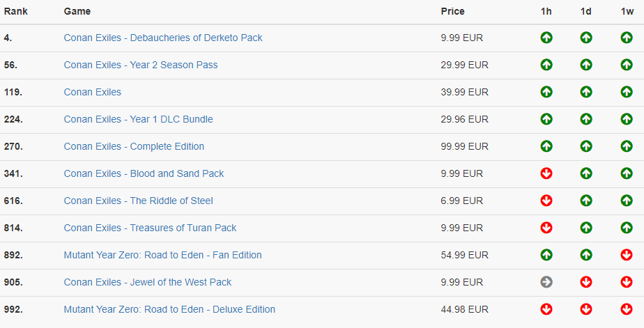Open Conan Exiles - Debaucheries of Derketo Pack link
Viewport: 644px width, 328px height.
click(x=163, y=38)
